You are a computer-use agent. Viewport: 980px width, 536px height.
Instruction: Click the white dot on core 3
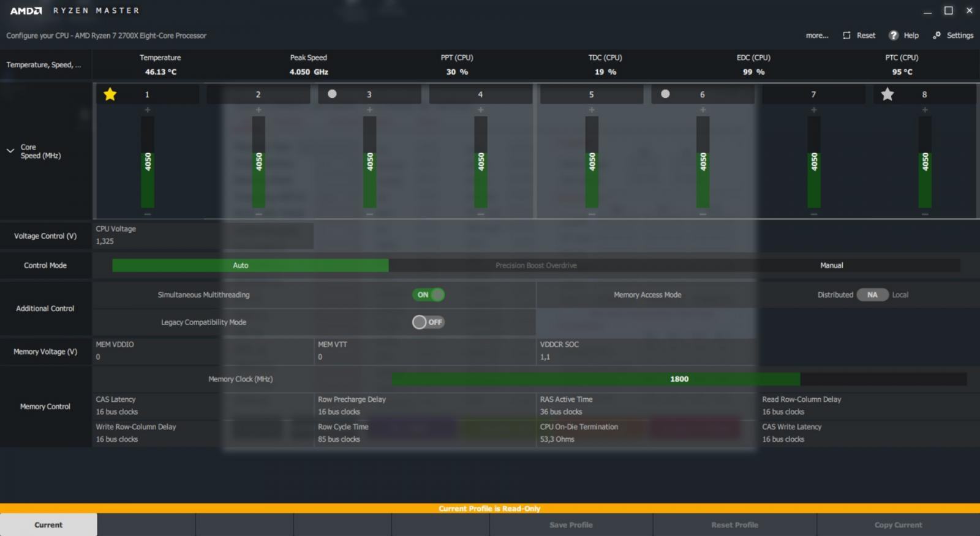(332, 94)
